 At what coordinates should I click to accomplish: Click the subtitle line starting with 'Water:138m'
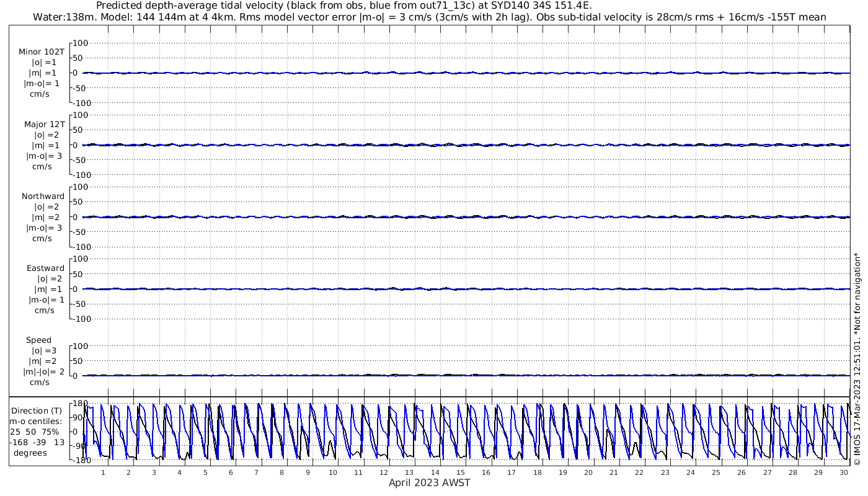tap(430, 17)
